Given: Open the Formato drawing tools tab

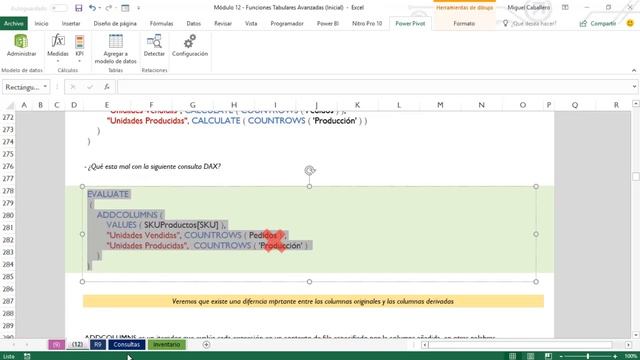Looking at the screenshot, I should click(x=464, y=23).
